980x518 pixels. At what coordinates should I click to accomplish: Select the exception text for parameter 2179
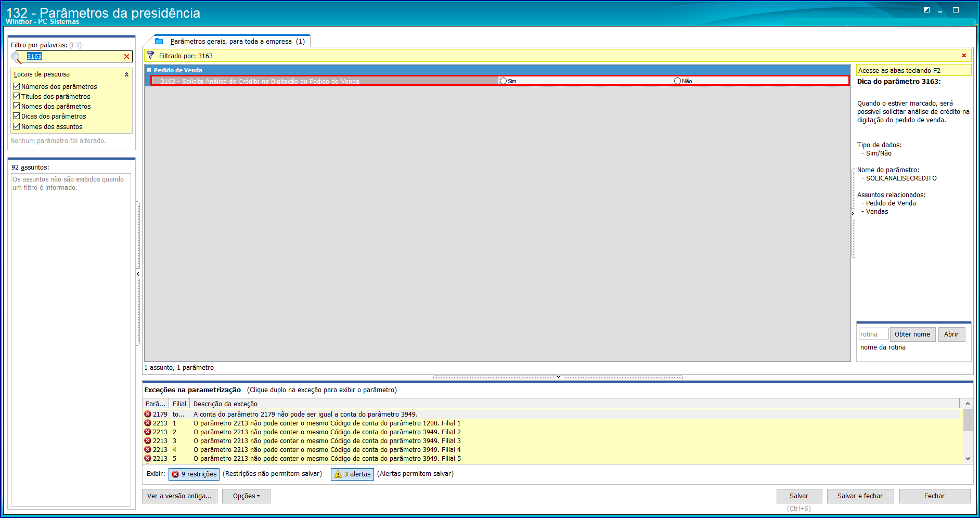click(305, 415)
